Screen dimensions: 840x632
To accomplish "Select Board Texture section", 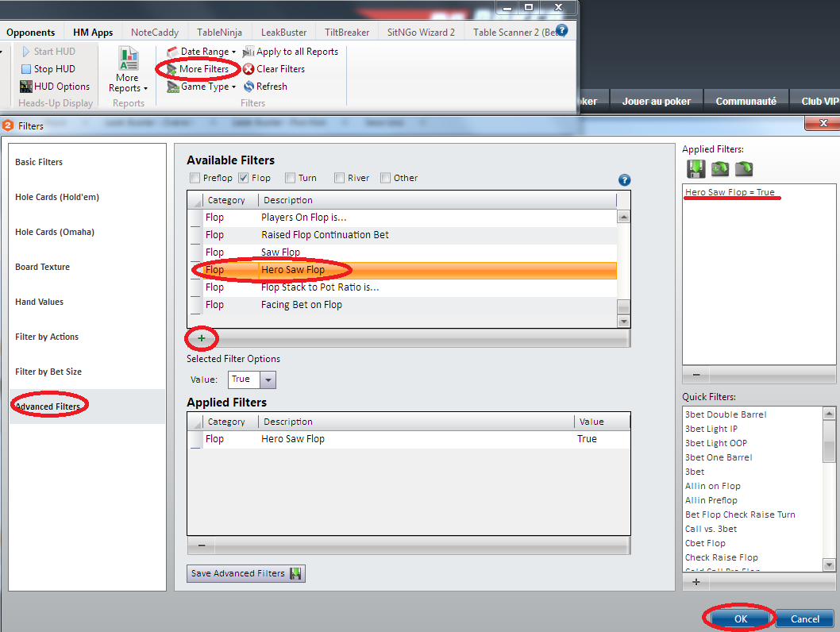I will click(x=87, y=267).
